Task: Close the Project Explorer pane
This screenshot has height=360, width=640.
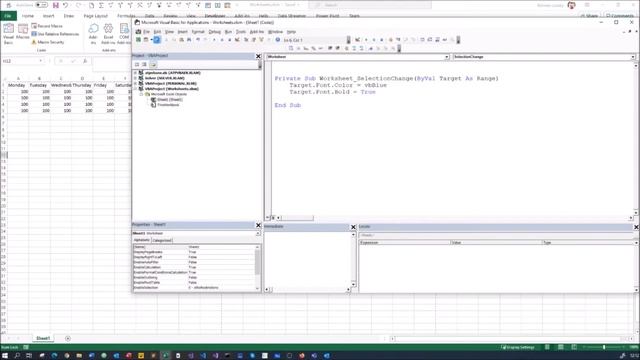Action: (x=258, y=56)
